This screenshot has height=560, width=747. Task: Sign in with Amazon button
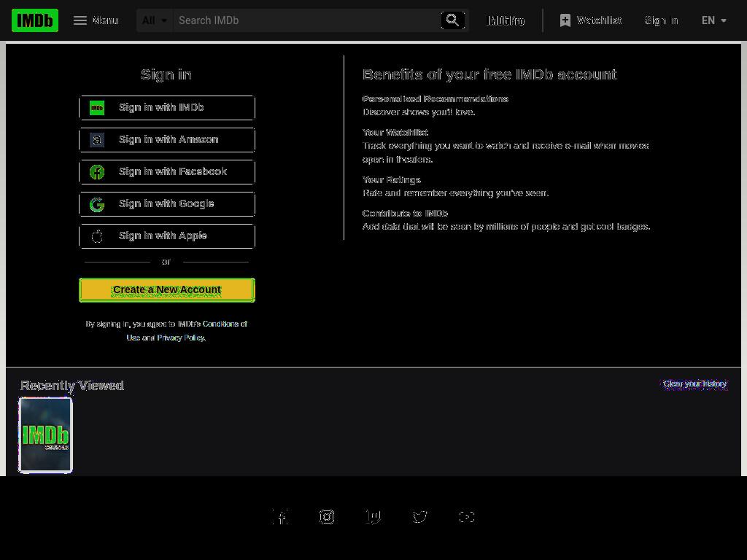click(x=167, y=139)
